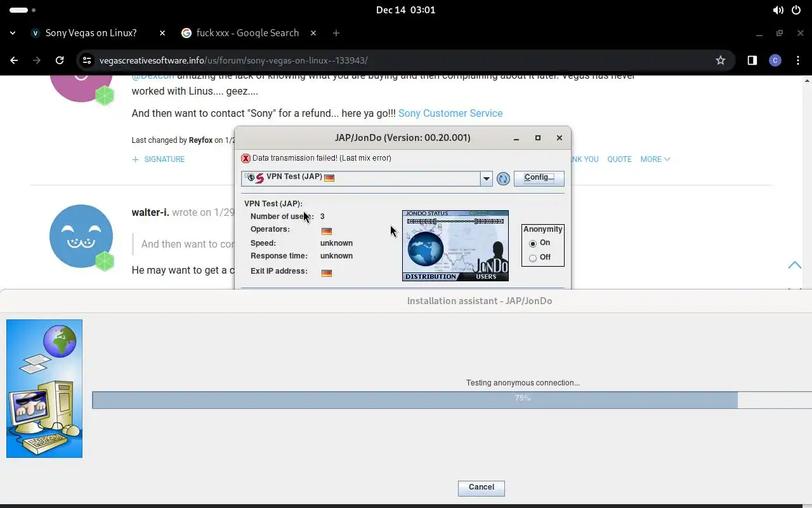This screenshot has width=812, height=508.
Task: Reload the current browser page
Action: point(60,60)
